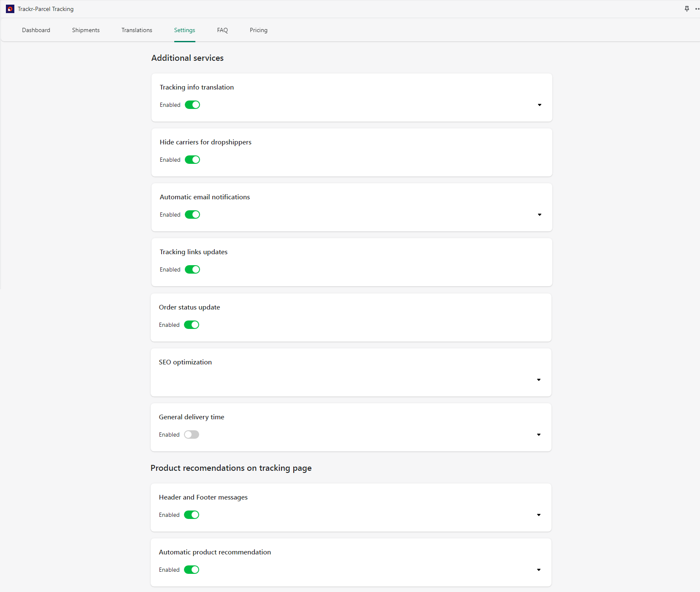This screenshot has height=592, width=700.
Task: Switch off Order status update
Action: click(x=192, y=325)
